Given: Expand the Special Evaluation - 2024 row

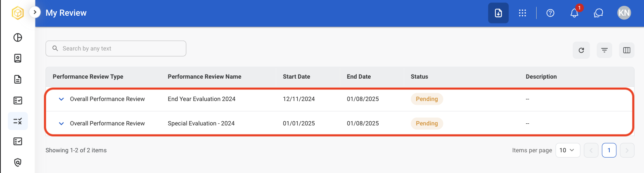Looking at the screenshot, I should [x=62, y=123].
